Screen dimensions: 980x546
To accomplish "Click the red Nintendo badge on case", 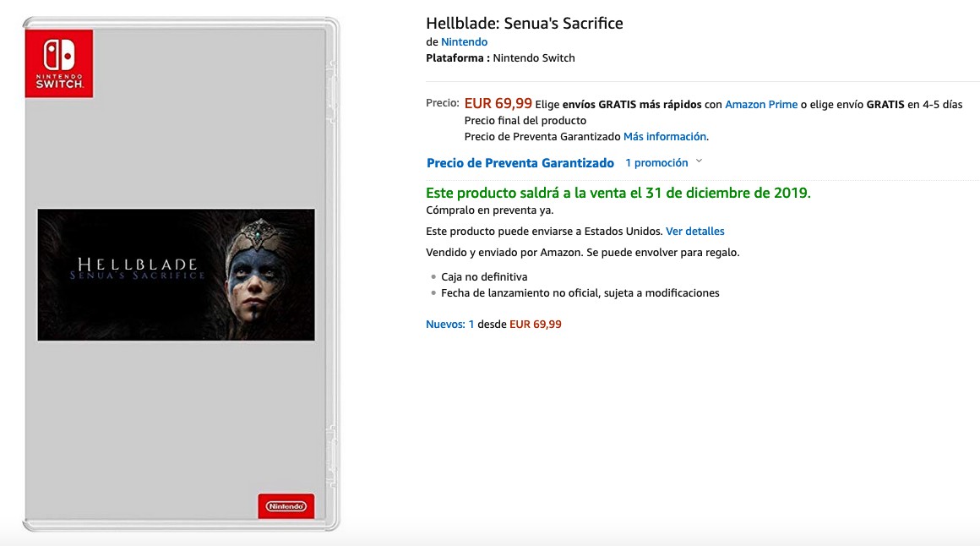I will (286, 506).
